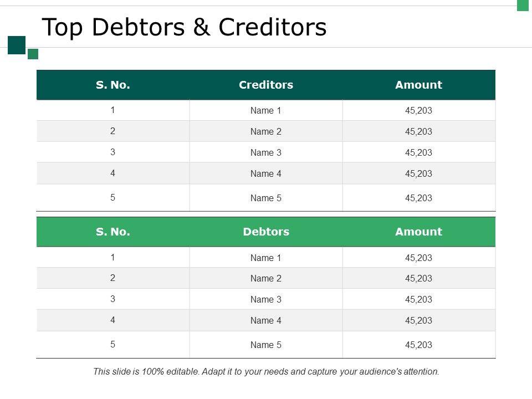532x399 pixels.
Task: Select "Name 3" in the Creditors table
Action: click(266, 152)
